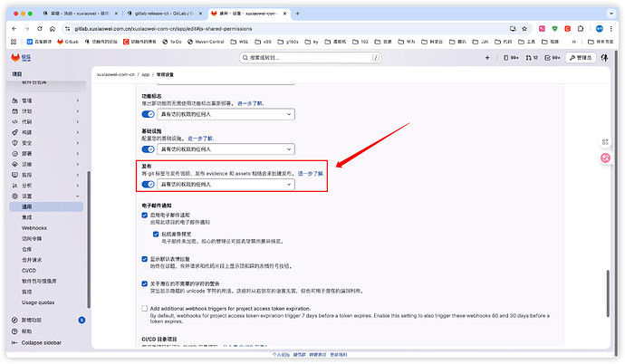Open Webhooks in settings sidebar

(x=35, y=227)
